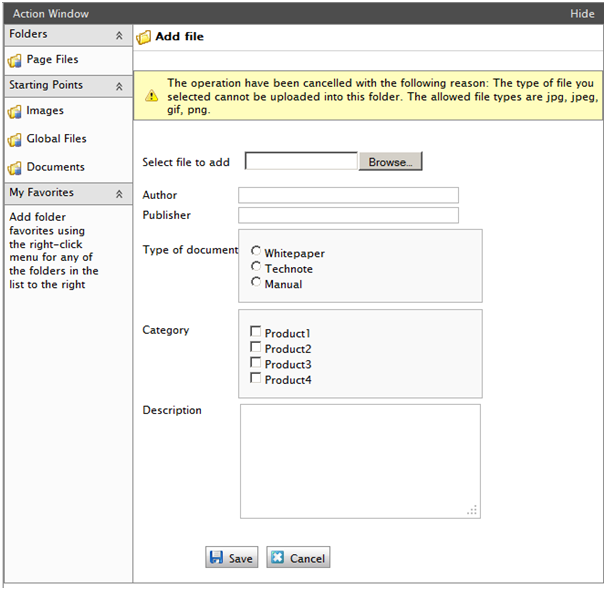Viewport: 606px width, 590px height.
Task: Click the Global Files folder icon
Action: click(x=15, y=140)
